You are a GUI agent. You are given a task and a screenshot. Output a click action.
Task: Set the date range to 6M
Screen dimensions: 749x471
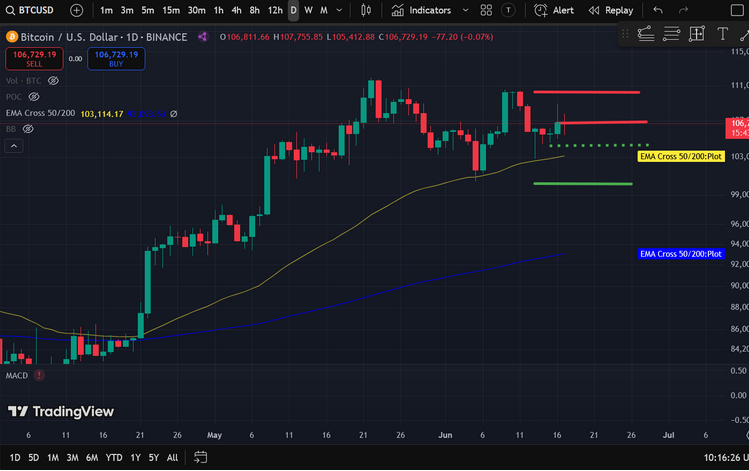[x=92, y=458]
